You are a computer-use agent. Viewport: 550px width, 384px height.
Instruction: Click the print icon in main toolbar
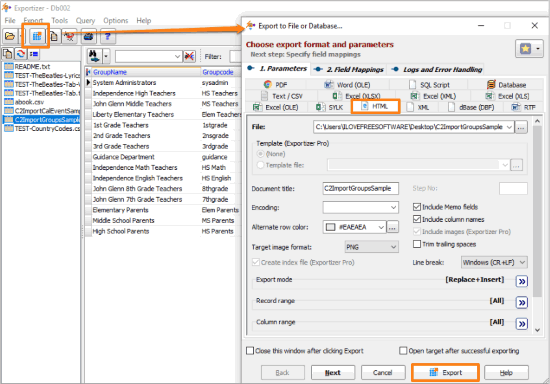[88, 36]
